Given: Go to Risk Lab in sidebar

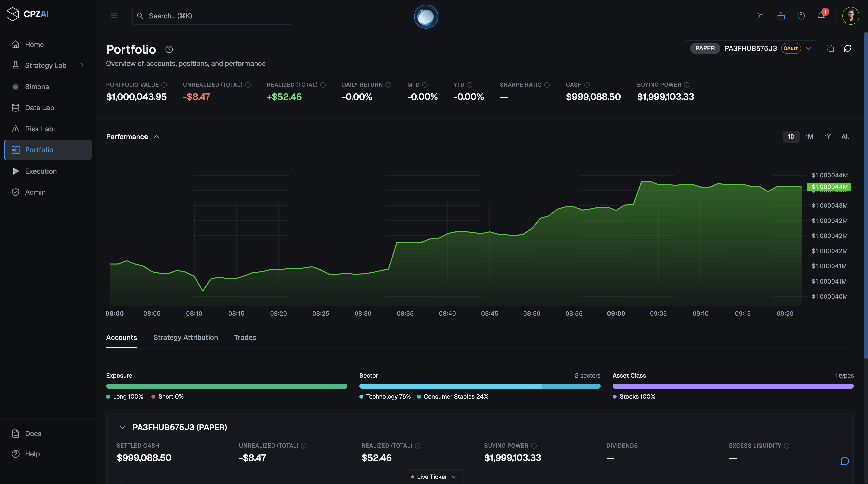Looking at the screenshot, I should (39, 129).
